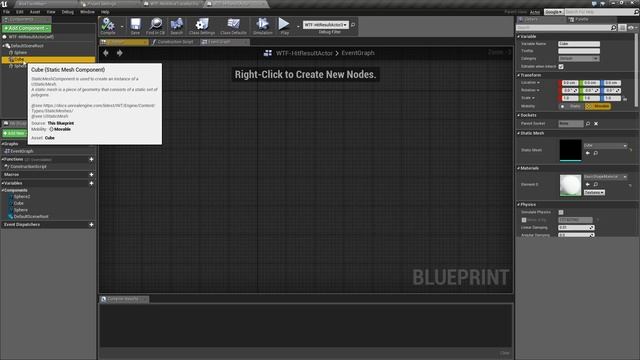This screenshot has height=360, width=640.
Task: Use selected asset arrow for material Element 0
Action: 588,184
